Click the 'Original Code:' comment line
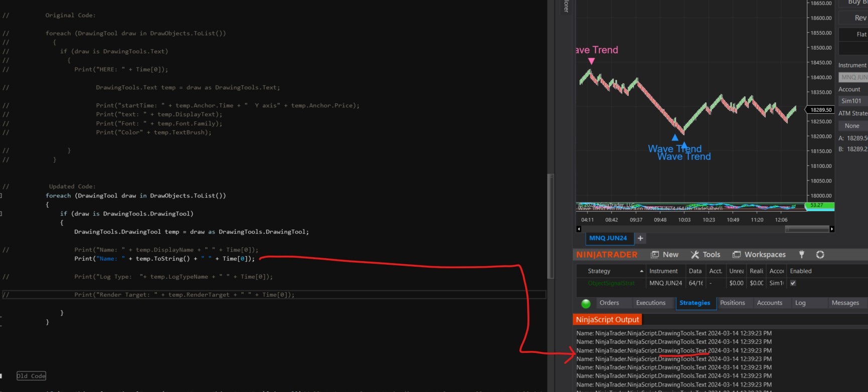868x392 pixels. 70,16
